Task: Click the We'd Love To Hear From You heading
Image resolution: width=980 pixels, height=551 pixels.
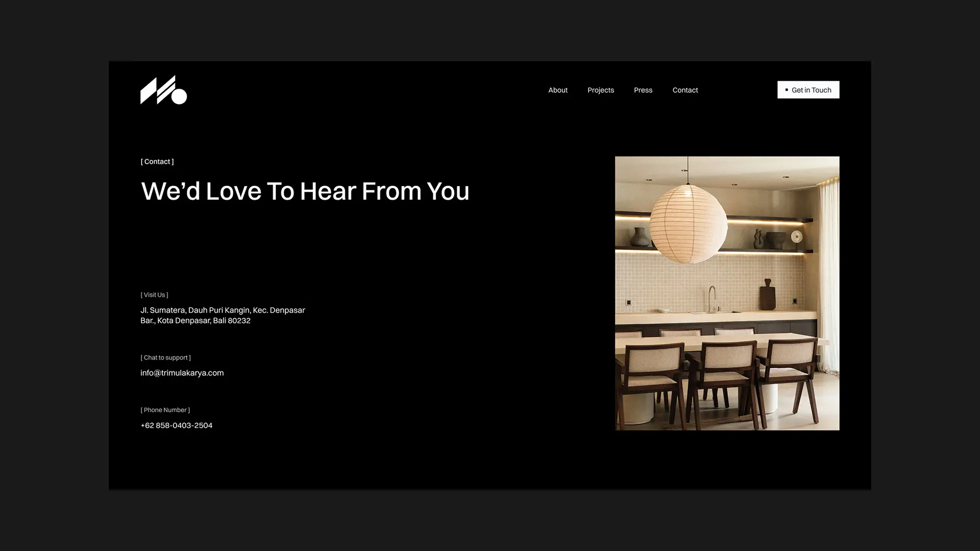Action: (305, 191)
